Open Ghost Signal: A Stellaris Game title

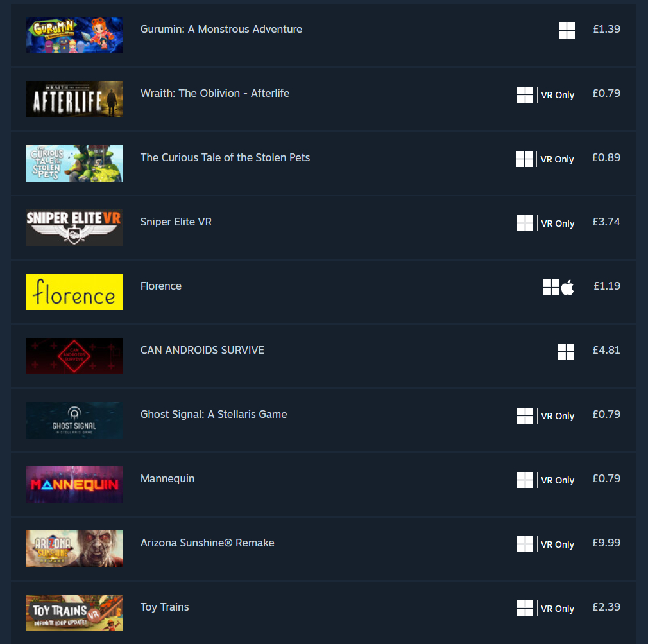pos(214,414)
